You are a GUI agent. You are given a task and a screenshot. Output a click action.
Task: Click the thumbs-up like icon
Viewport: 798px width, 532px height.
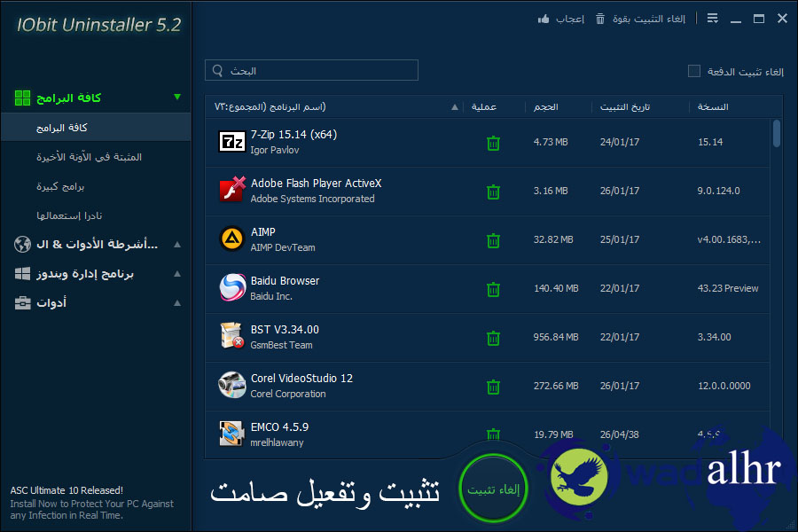544,19
